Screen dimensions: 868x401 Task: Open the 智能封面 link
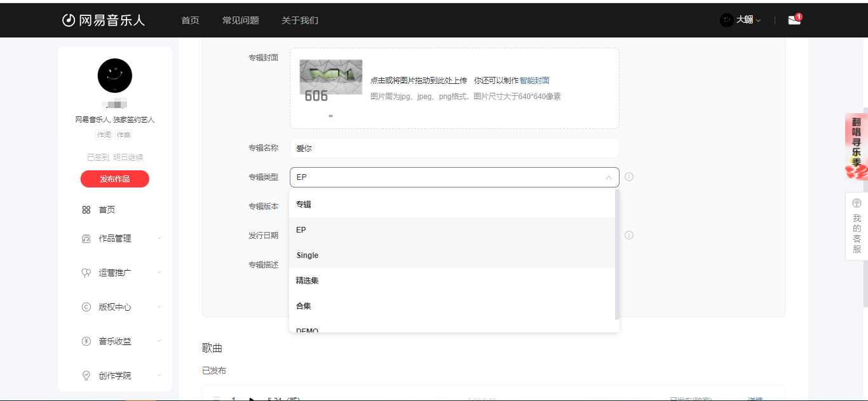pyautogui.click(x=534, y=81)
